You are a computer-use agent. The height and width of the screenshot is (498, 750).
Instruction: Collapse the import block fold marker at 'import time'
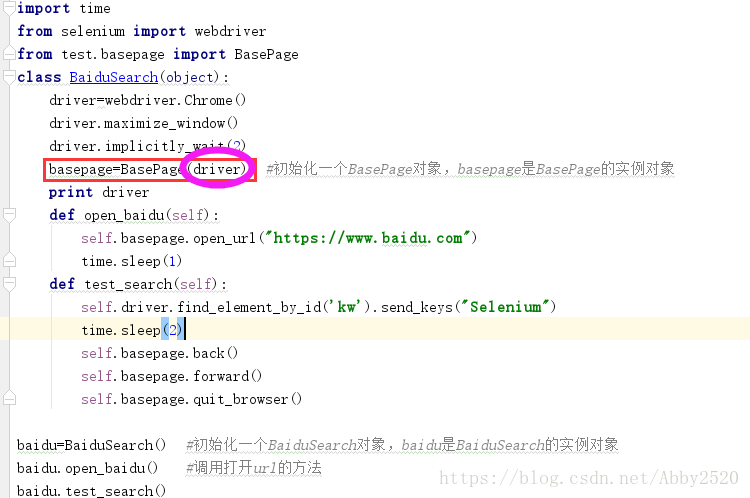pyautogui.click(x=9, y=9)
